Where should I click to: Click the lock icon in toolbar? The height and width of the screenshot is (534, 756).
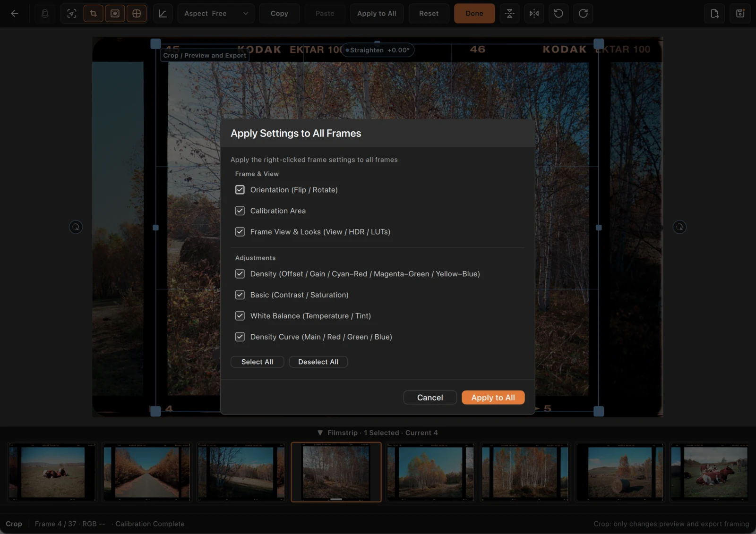tap(45, 14)
